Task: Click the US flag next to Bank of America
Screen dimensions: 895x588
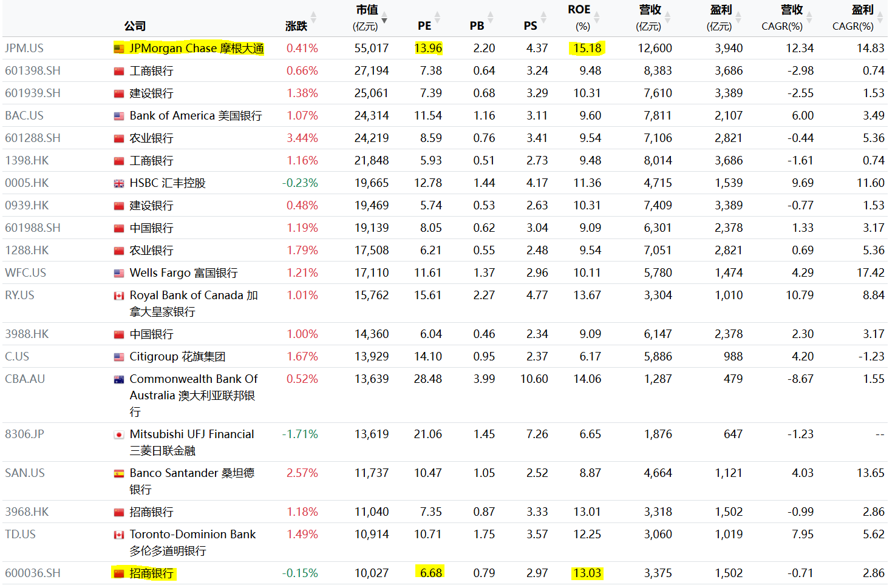Action: coord(119,116)
